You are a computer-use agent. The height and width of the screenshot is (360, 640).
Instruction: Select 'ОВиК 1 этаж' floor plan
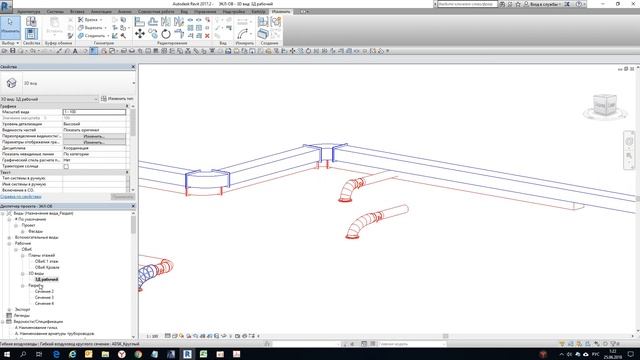pos(47,261)
